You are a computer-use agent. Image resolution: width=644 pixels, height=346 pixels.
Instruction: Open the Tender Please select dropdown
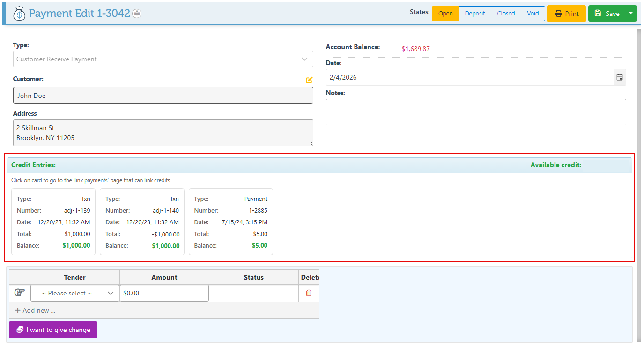click(75, 294)
